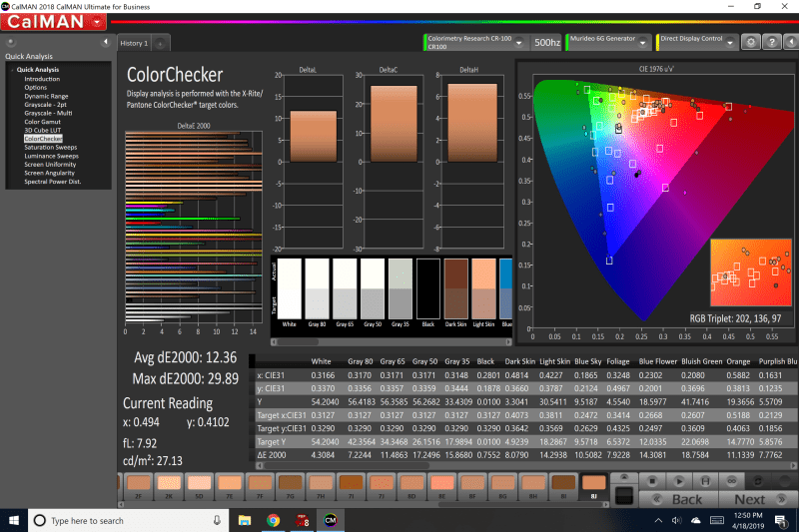Viewport: 799px width, 532px height.
Task: Open the help question mark icon
Action: point(772,42)
